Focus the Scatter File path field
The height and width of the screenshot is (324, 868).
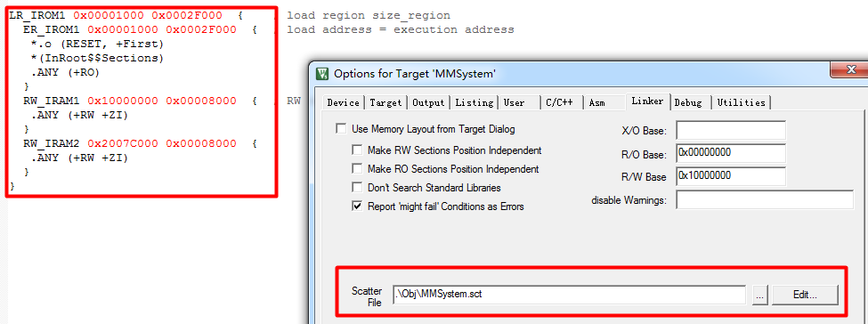coord(570,295)
